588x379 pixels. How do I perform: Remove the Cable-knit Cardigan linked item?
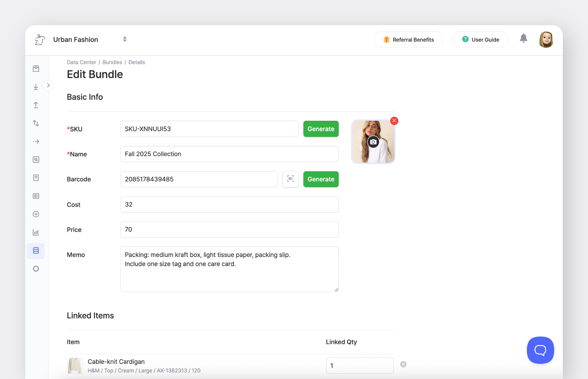click(x=403, y=364)
